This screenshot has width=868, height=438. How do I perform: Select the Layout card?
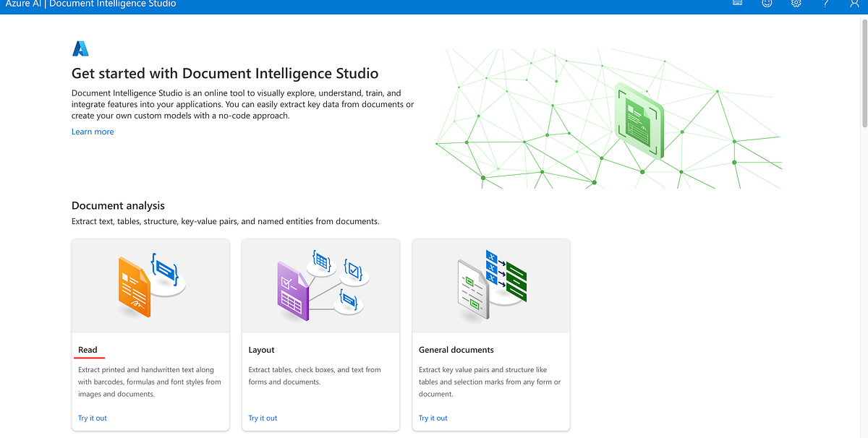tap(320, 335)
